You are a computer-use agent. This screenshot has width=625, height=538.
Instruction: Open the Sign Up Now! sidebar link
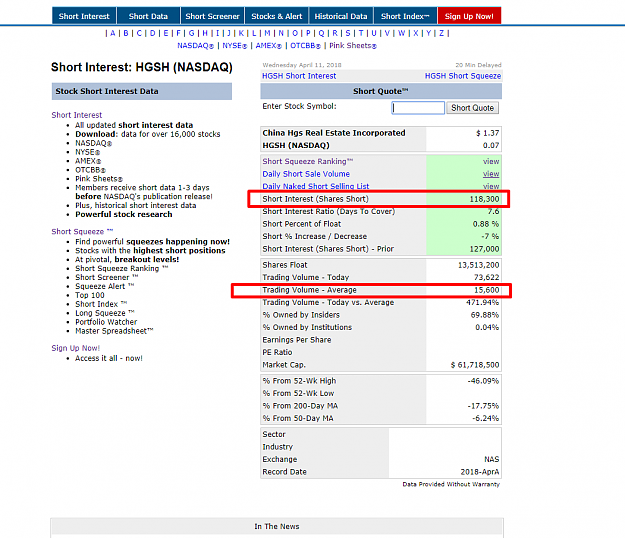coord(76,348)
